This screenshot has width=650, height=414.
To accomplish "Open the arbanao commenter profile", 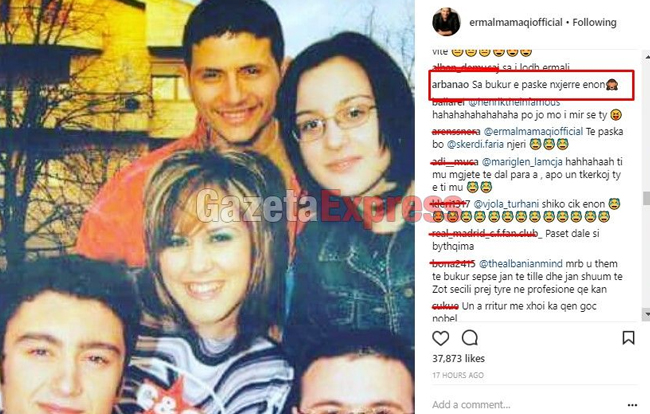I will 450,85.
